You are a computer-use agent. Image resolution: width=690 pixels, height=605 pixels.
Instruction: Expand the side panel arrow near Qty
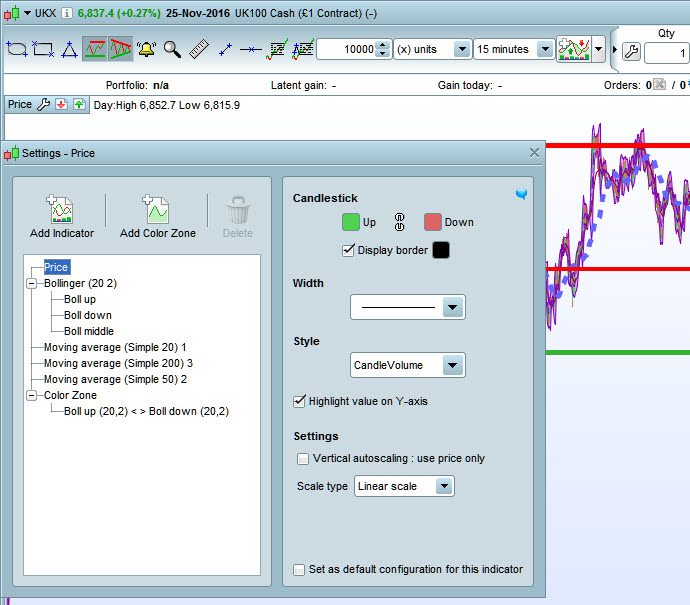click(x=615, y=49)
